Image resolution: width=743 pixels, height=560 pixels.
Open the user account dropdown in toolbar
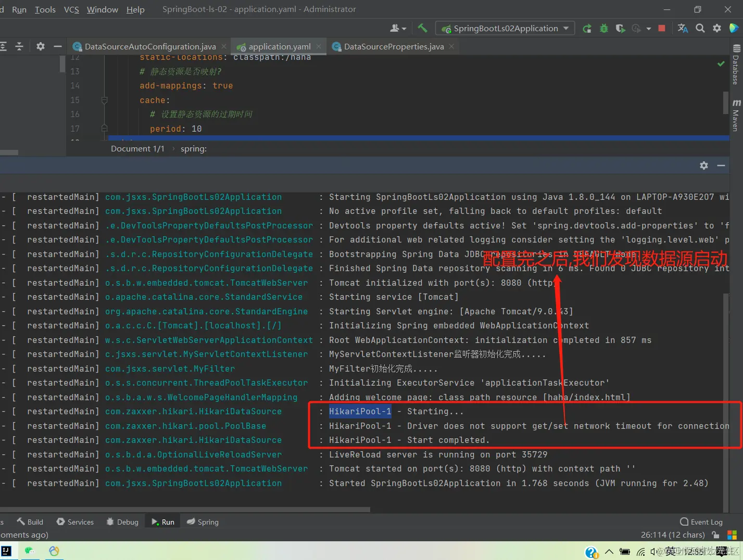point(398,28)
